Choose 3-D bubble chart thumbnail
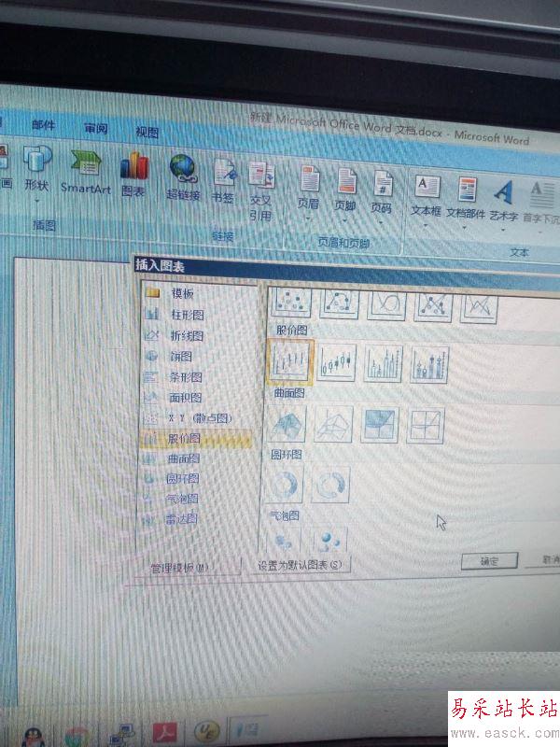The width and height of the screenshot is (560, 747). [329, 540]
